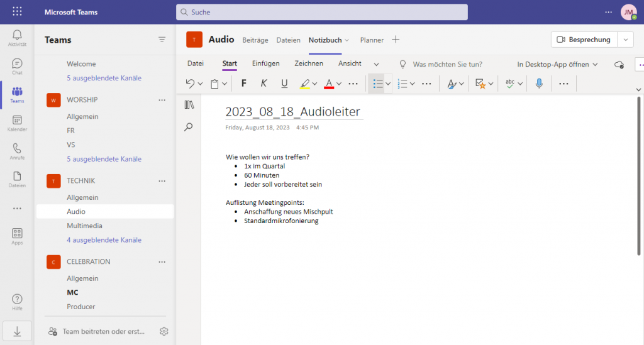Viewport: 644px width, 345px height.
Task: Toggle underline formatting
Action: [x=284, y=84]
